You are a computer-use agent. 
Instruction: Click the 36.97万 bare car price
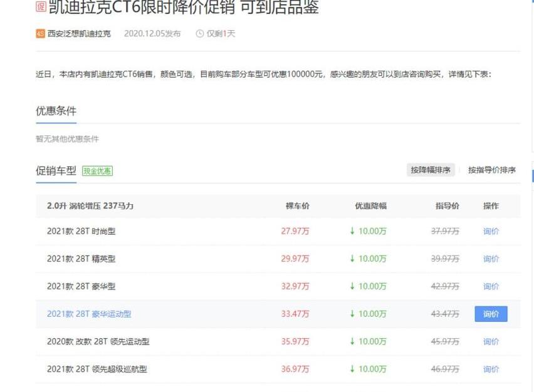pos(295,369)
